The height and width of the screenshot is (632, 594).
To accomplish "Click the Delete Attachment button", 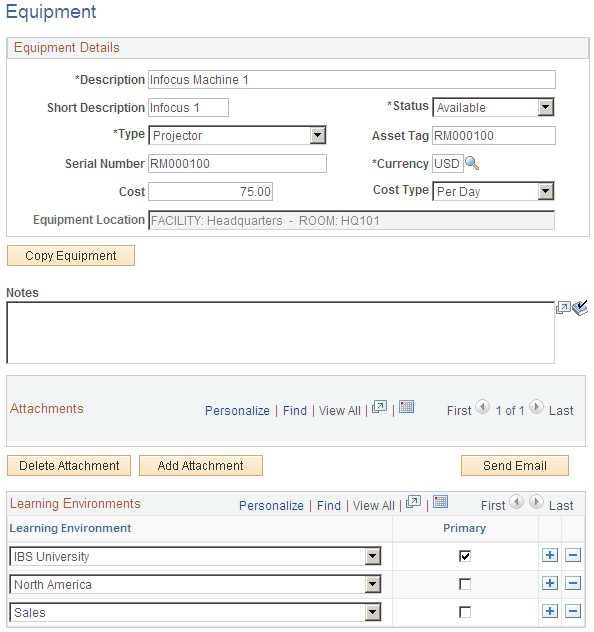I will tap(69, 466).
